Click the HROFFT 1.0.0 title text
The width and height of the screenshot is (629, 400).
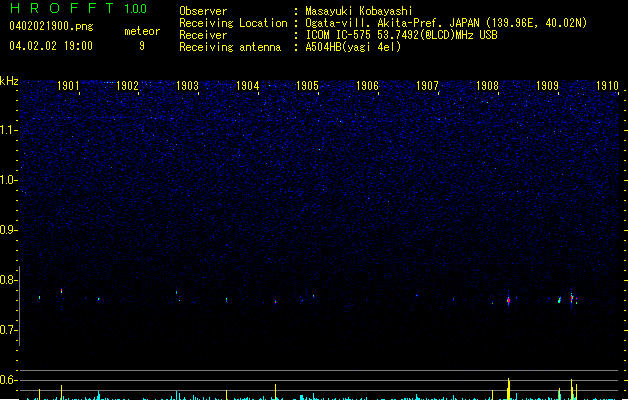pos(79,8)
